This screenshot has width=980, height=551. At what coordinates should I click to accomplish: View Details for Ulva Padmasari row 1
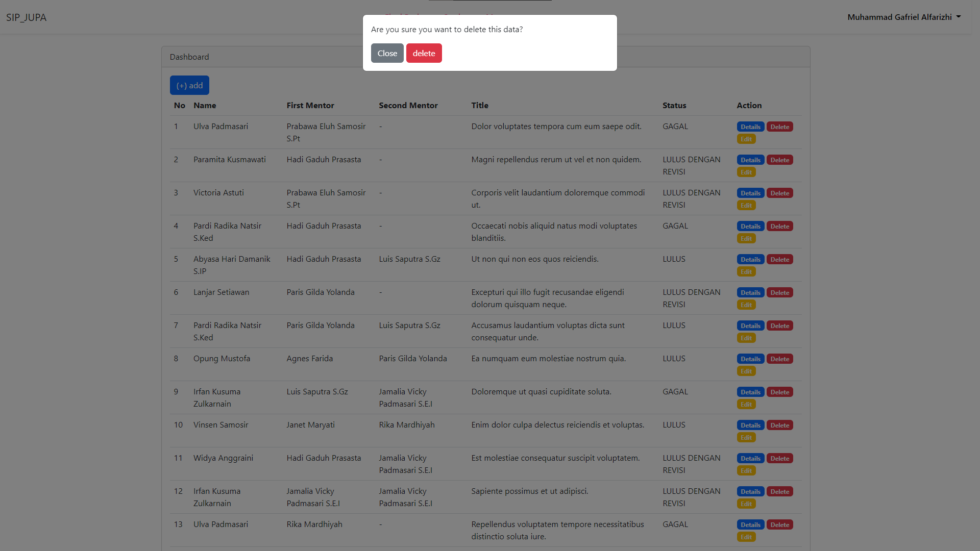[750, 126]
